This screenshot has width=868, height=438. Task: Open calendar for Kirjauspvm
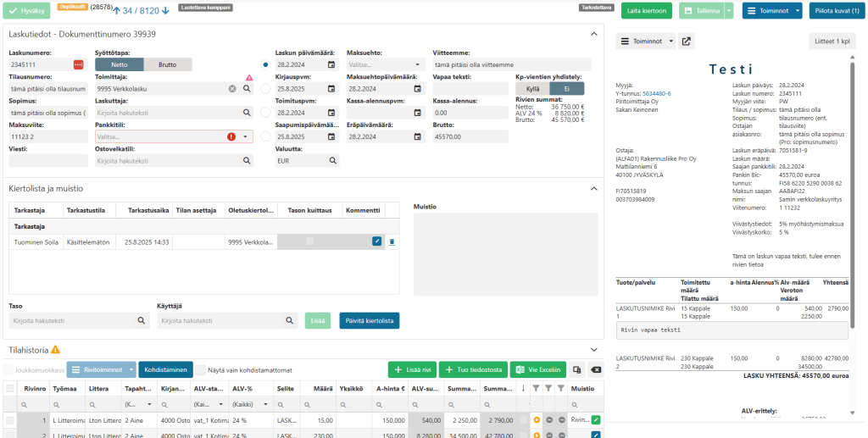[331, 88]
